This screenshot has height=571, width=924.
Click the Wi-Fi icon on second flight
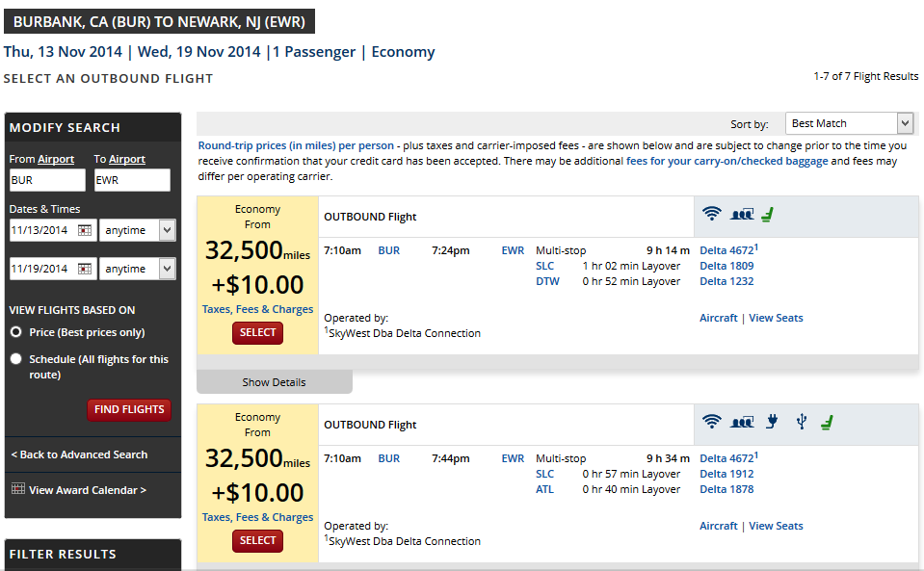click(712, 422)
